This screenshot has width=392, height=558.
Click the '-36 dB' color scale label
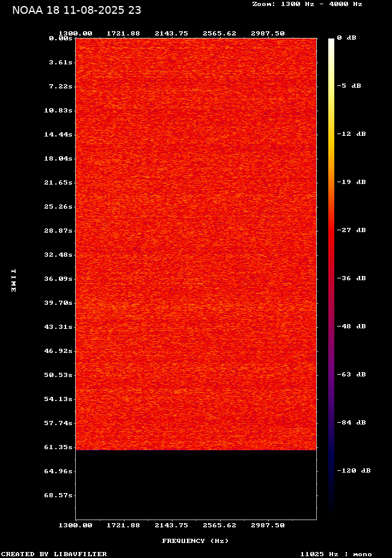tap(352, 278)
